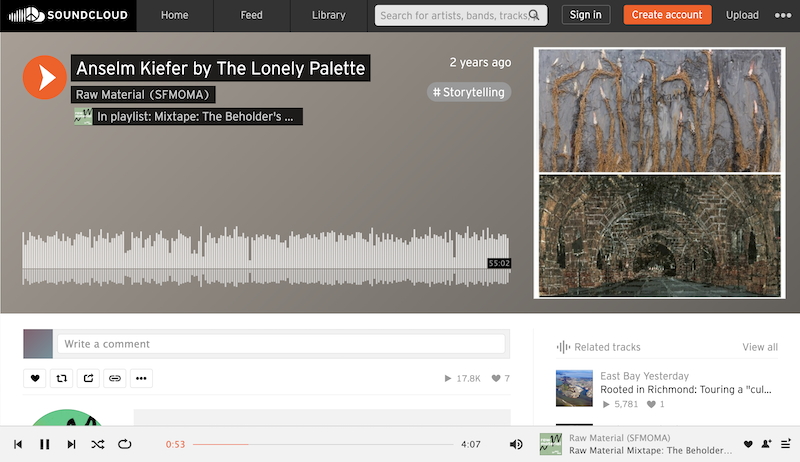
Task: Seek along the bottom player progress bar
Action: point(323,444)
